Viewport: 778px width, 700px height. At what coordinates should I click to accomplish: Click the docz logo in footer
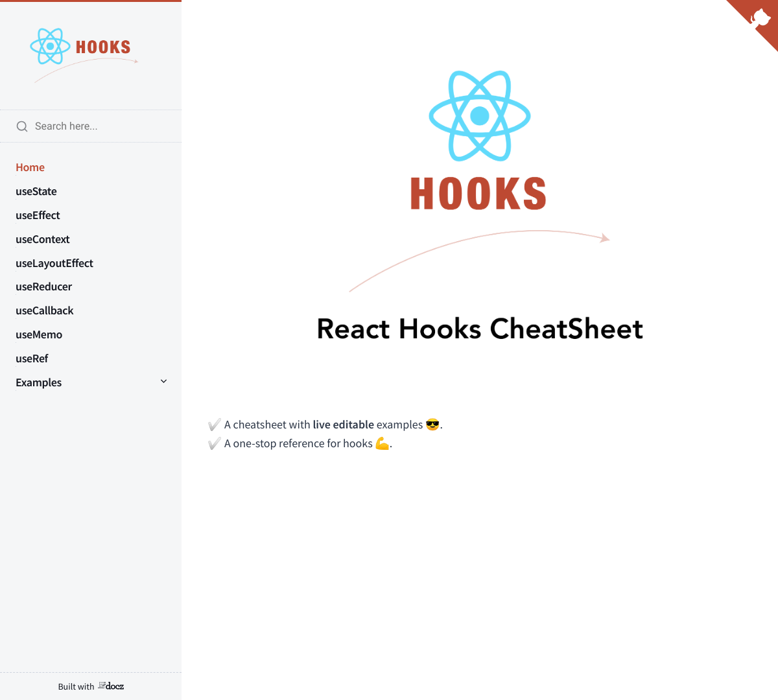(112, 686)
